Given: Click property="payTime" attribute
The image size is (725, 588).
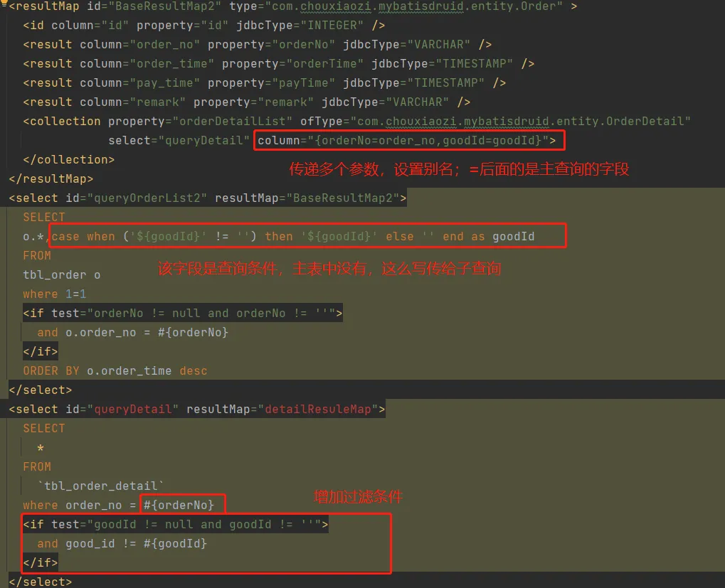Looking at the screenshot, I should click(x=271, y=82).
